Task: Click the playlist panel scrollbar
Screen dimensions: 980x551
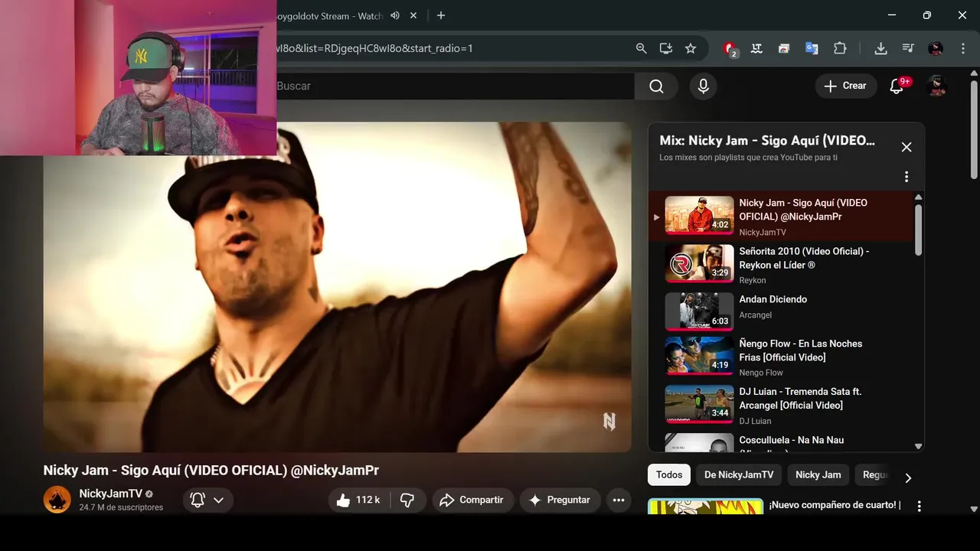Action: pyautogui.click(x=918, y=230)
